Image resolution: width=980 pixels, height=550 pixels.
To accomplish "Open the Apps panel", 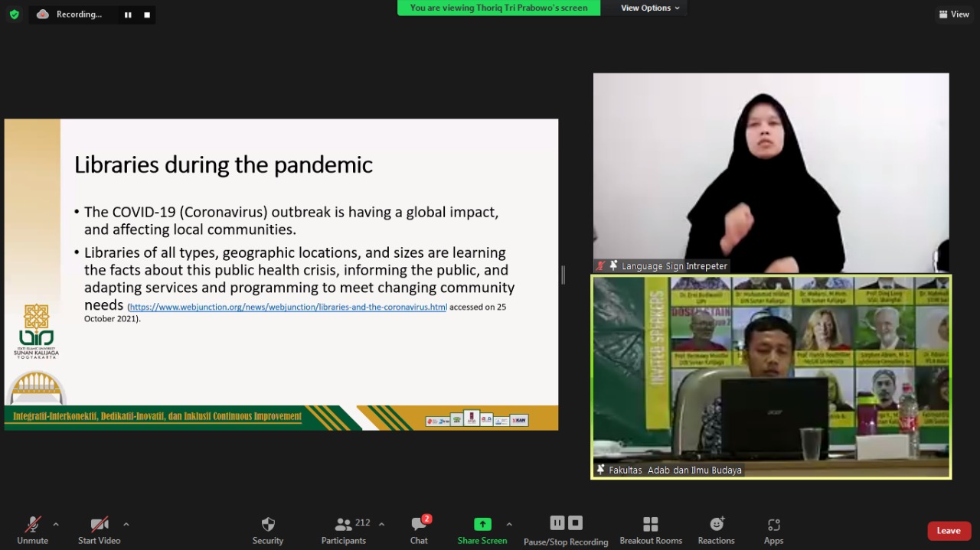I will tap(774, 530).
